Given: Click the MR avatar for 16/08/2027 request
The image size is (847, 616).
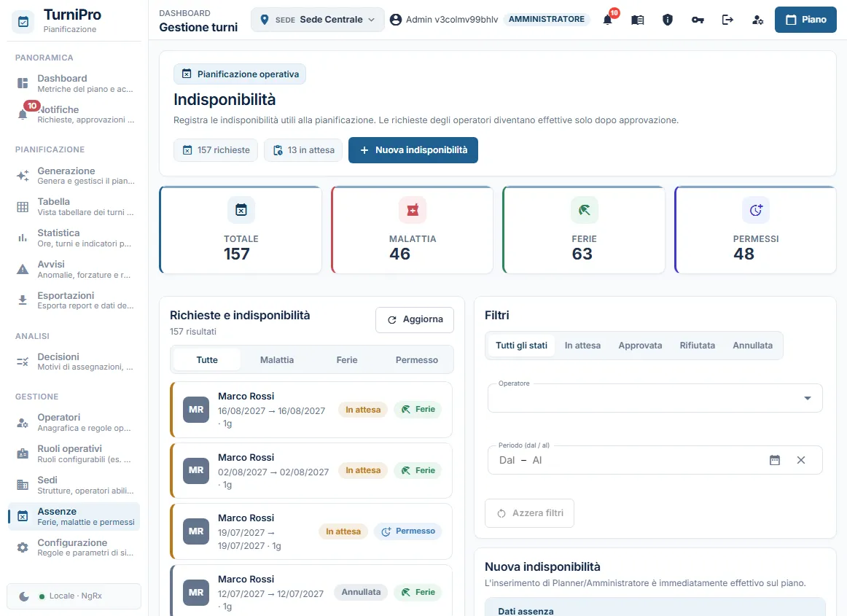Looking at the screenshot, I should pyautogui.click(x=196, y=410).
